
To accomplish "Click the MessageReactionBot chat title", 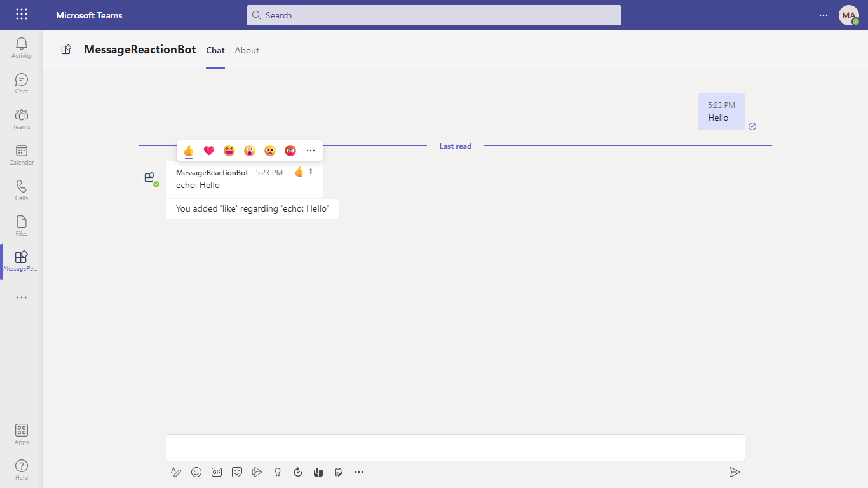I will coord(140,50).
